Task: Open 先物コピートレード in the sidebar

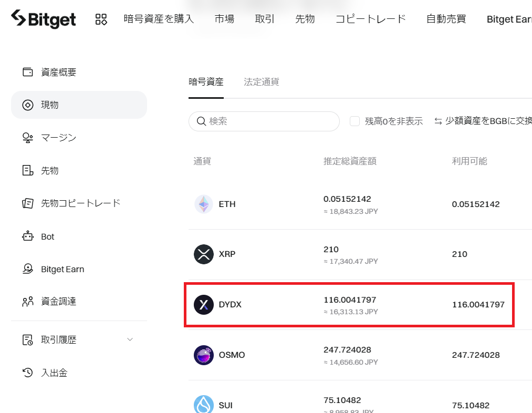Action: pos(79,203)
